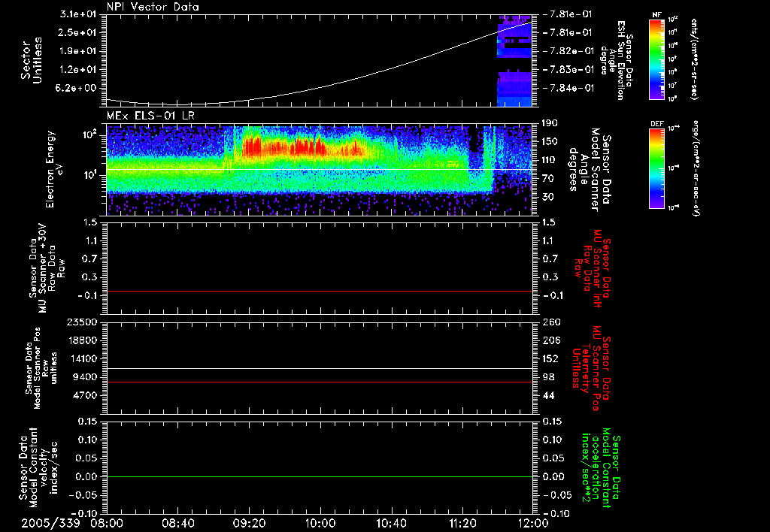Click the '2005/339 08:00' start time label
Viewport: 770px width, 532px height.
tap(72, 523)
